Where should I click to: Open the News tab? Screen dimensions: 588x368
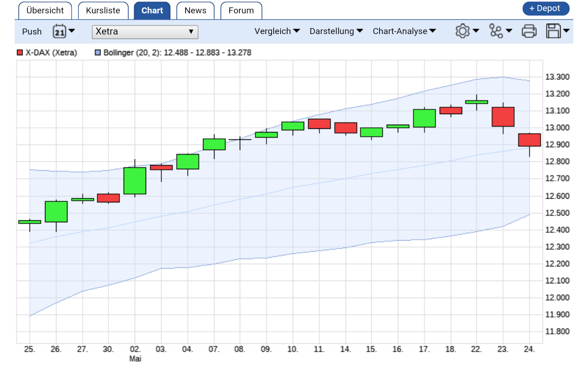[x=195, y=10]
